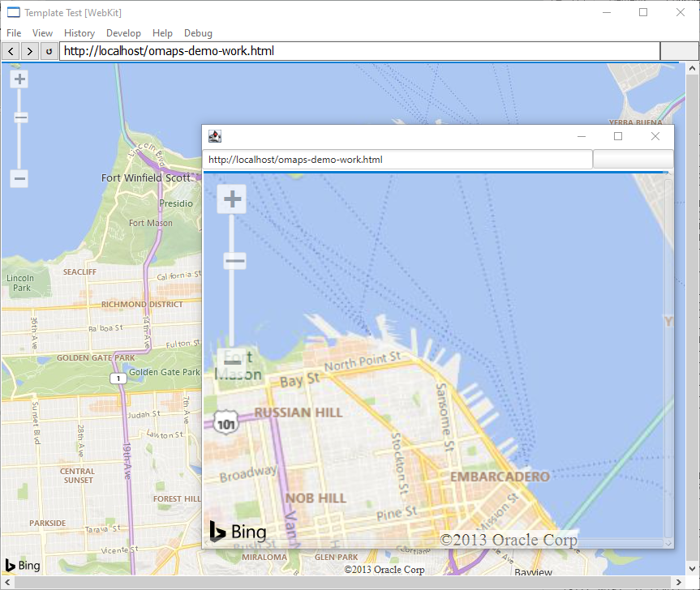Viewport: 700px width, 590px height.
Task: Click the Fort Winfield Scott label
Action: pyautogui.click(x=145, y=177)
